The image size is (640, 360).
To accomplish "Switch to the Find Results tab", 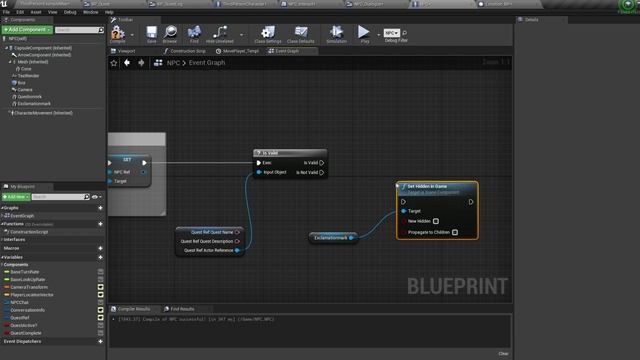I will (x=179, y=309).
